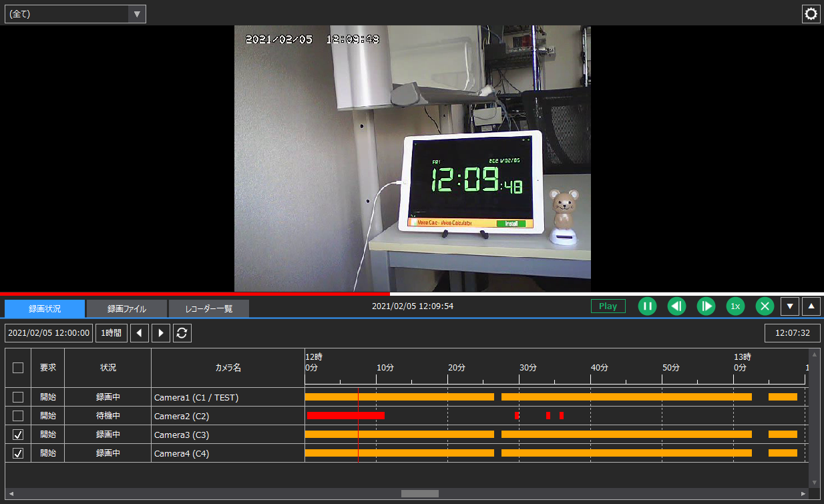Check the Camera1 row checkbox
Screen dimensions: 824x504
pyautogui.click(x=18, y=397)
